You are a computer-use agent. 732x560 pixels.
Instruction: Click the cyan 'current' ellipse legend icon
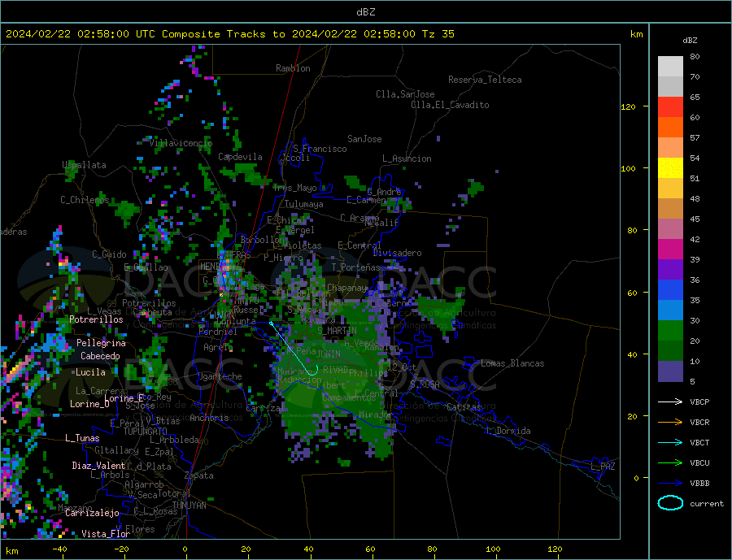tap(670, 503)
